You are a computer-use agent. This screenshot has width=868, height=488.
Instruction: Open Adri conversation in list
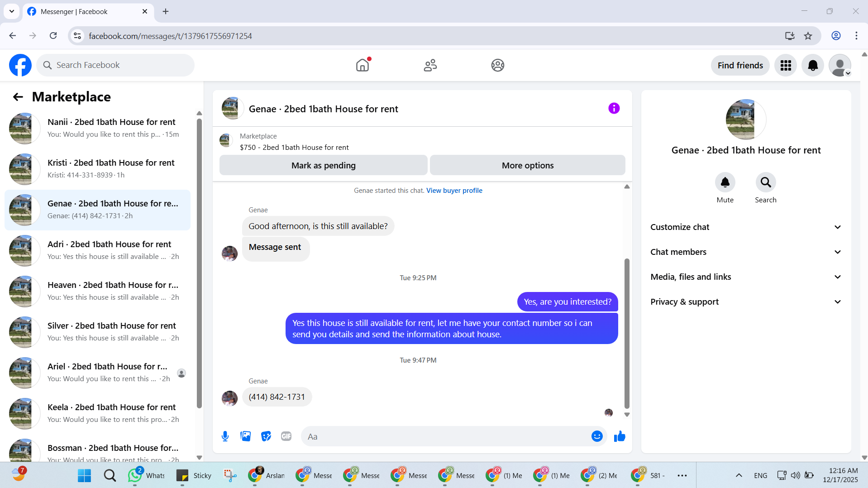pos(97,250)
